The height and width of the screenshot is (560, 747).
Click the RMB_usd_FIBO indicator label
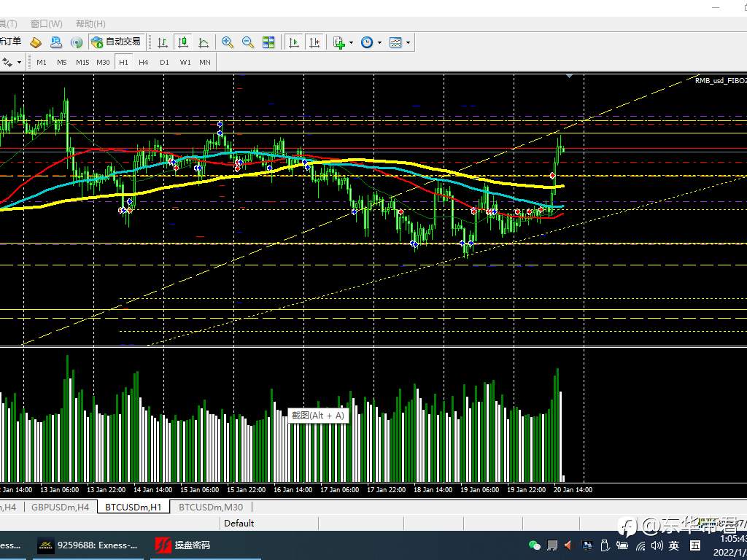[720, 80]
